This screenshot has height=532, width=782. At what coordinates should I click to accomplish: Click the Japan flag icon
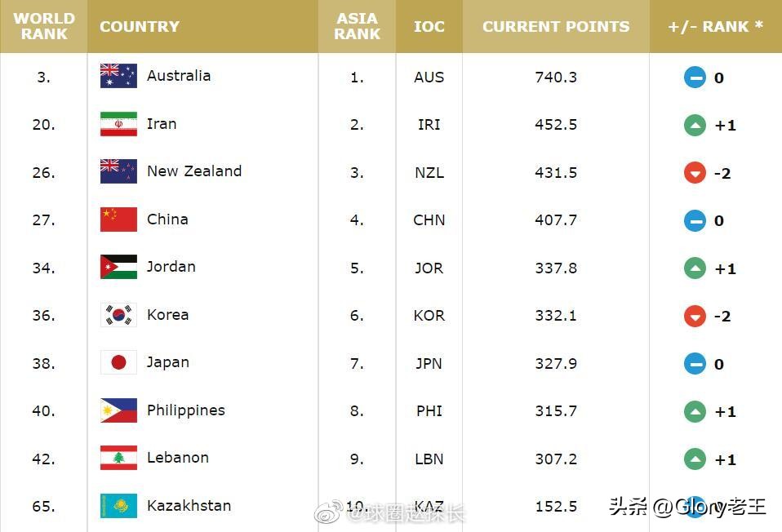pyautogui.click(x=118, y=362)
